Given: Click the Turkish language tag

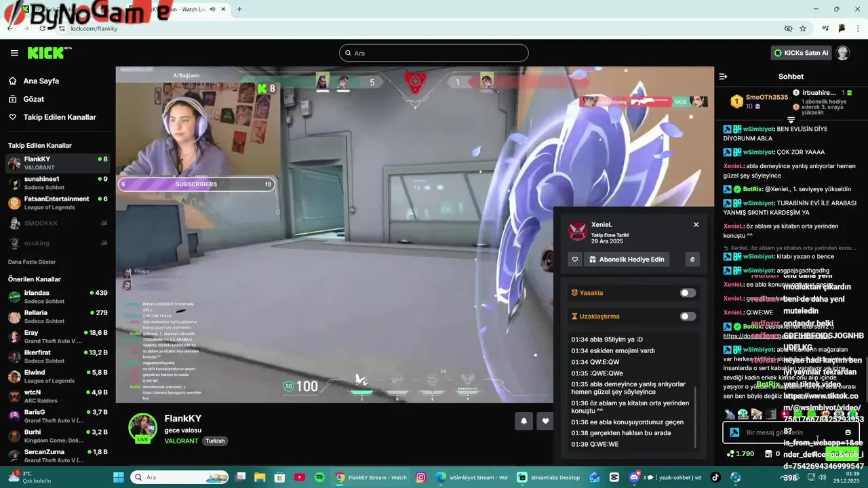Looking at the screenshot, I should click(x=215, y=441).
